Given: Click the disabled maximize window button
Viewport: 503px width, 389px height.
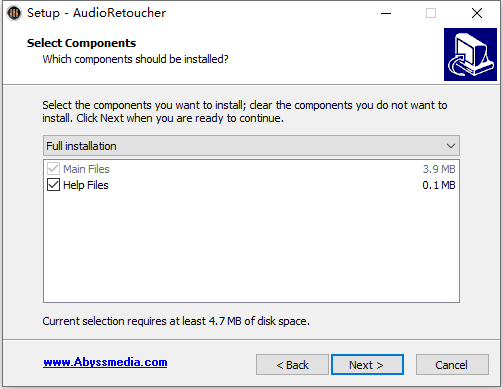Looking at the screenshot, I should coord(431,13).
